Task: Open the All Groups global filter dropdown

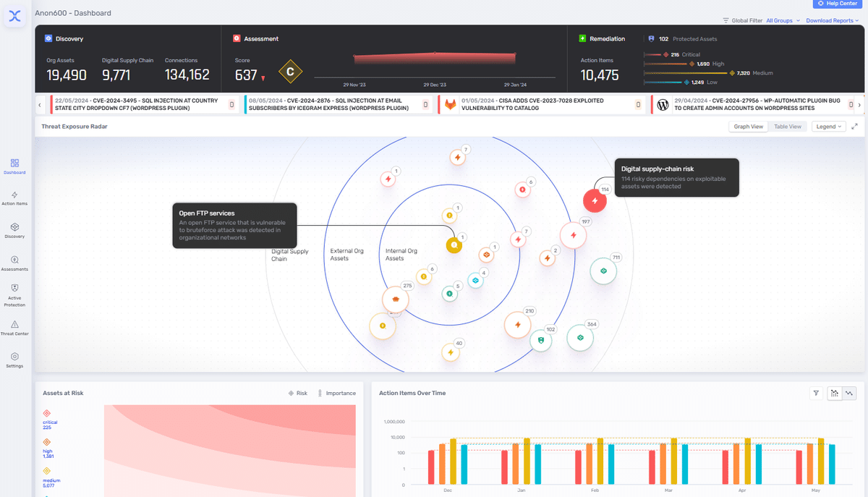Action: tap(783, 21)
